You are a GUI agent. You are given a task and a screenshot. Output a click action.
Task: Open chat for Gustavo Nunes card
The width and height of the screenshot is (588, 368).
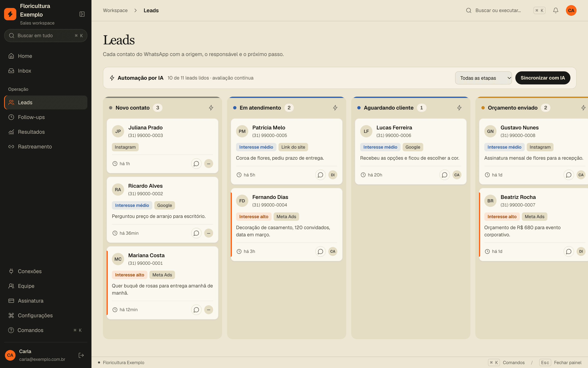point(569,175)
